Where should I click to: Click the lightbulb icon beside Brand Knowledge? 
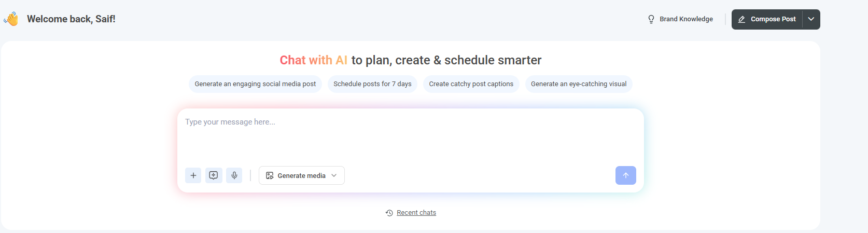pos(651,19)
